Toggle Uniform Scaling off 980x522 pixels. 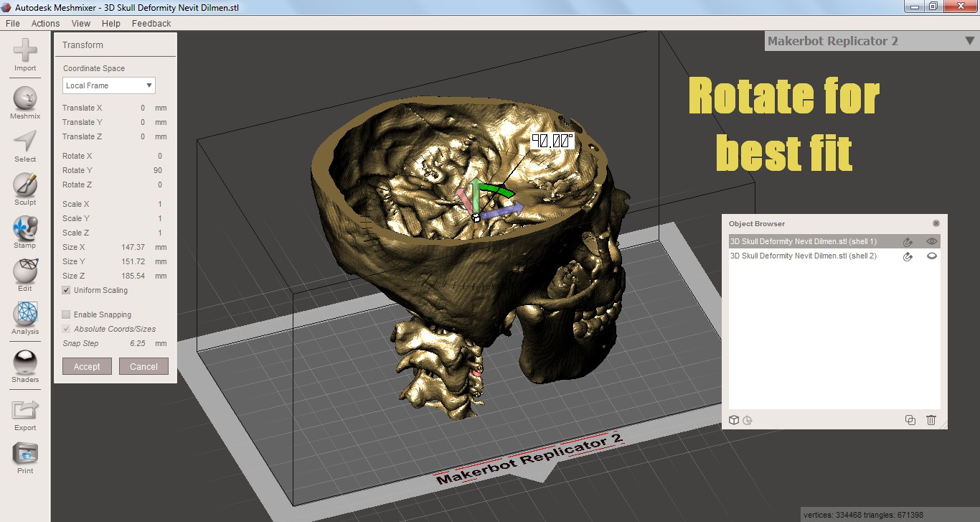[x=65, y=290]
